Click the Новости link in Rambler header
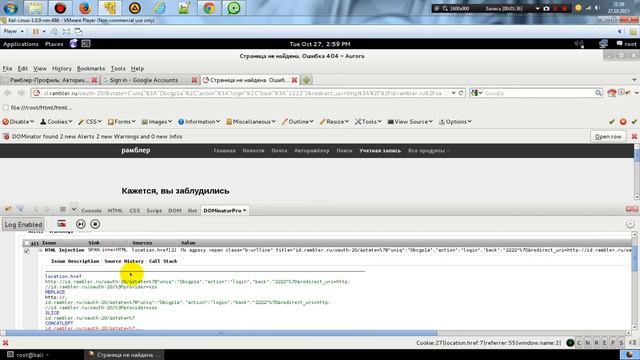The width and height of the screenshot is (640, 360). pos(253,151)
